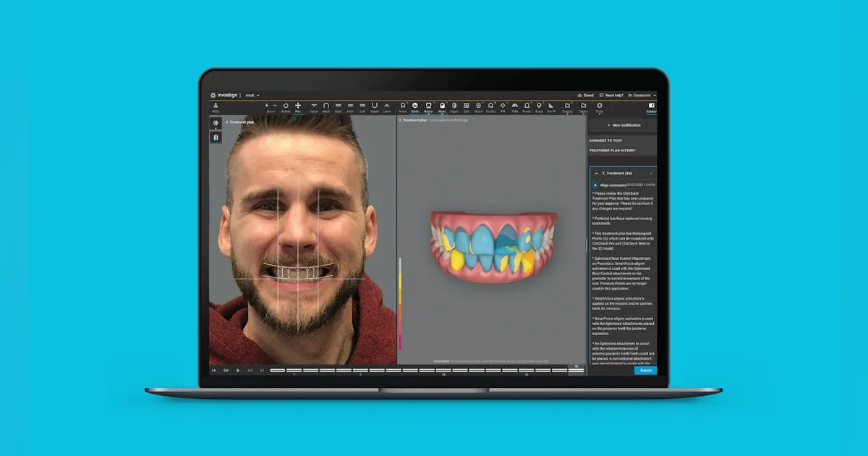868x456 pixels.
Task: Select the Pan tool
Action: [x=297, y=106]
